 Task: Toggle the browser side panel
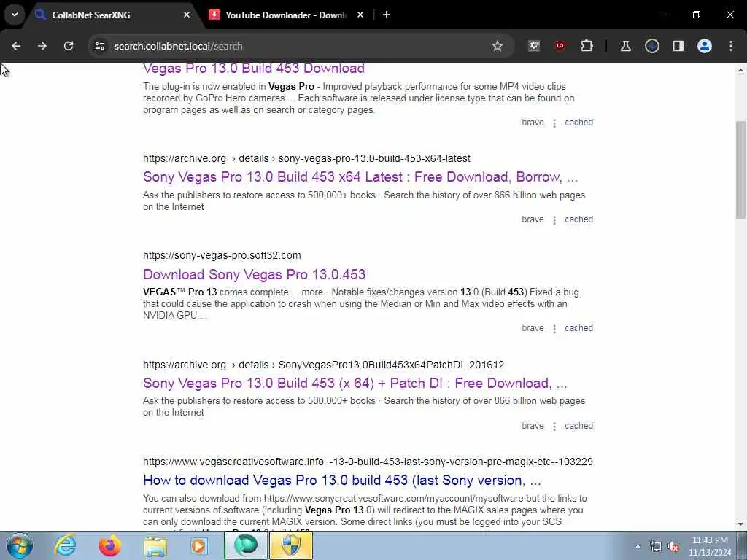click(x=678, y=46)
